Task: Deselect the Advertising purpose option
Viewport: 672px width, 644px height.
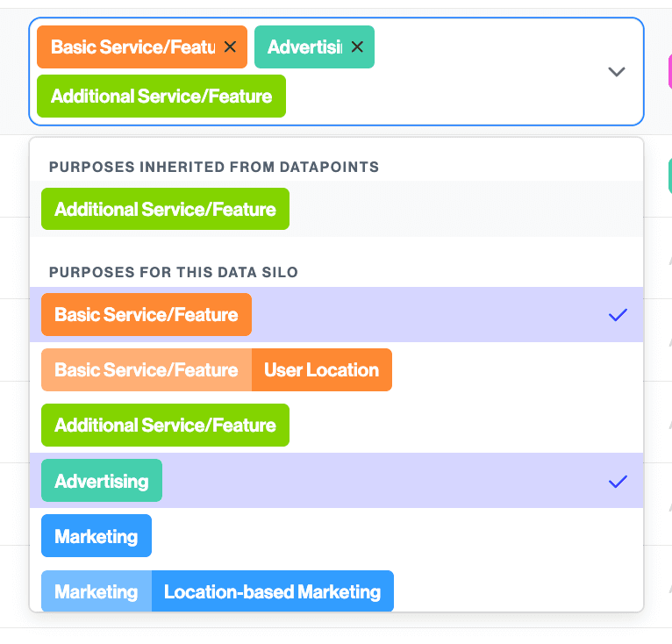Action: [102, 481]
